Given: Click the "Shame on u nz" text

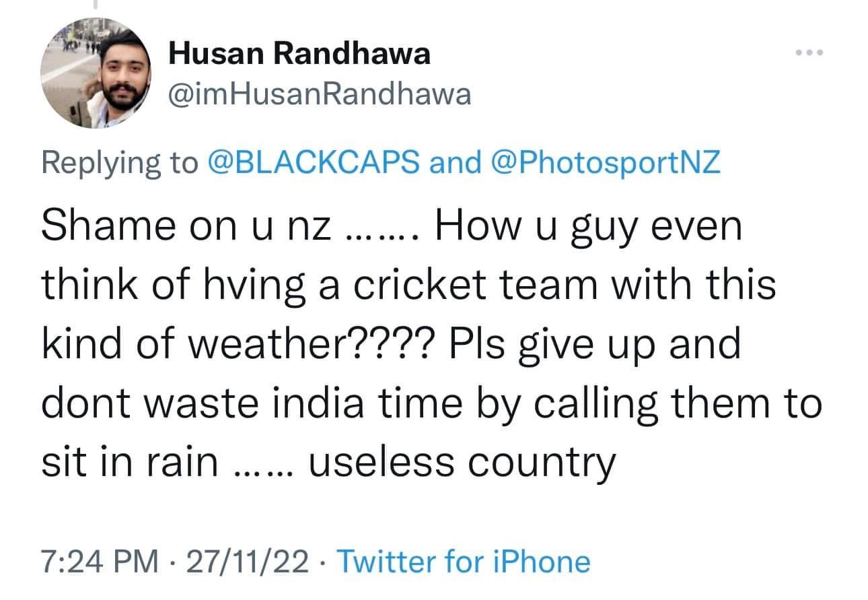Looking at the screenshot, I should click(x=185, y=228).
